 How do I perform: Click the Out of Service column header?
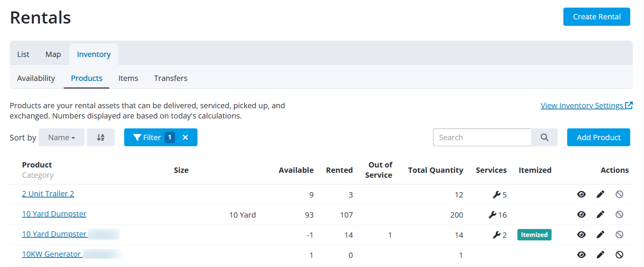[x=379, y=170]
